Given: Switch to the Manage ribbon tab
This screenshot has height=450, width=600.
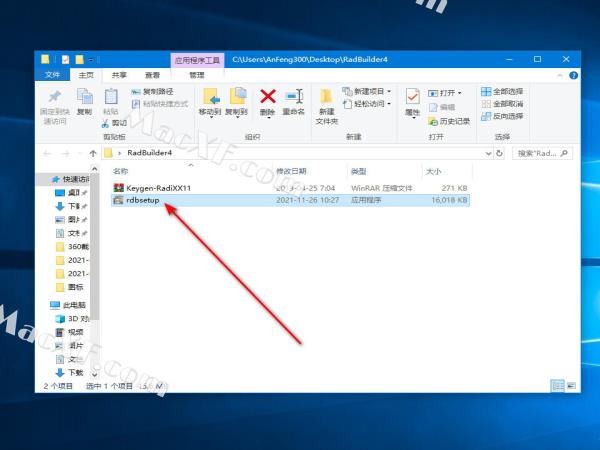Looking at the screenshot, I should (197, 75).
